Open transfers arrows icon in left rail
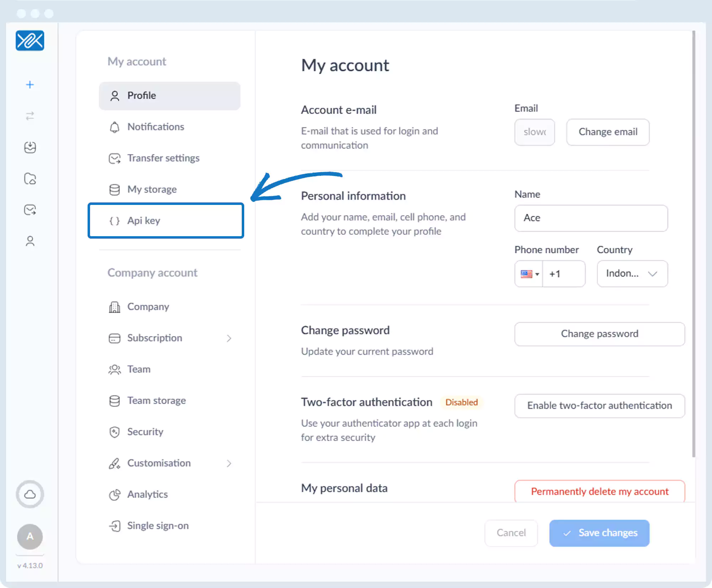The width and height of the screenshot is (712, 588). point(30,116)
